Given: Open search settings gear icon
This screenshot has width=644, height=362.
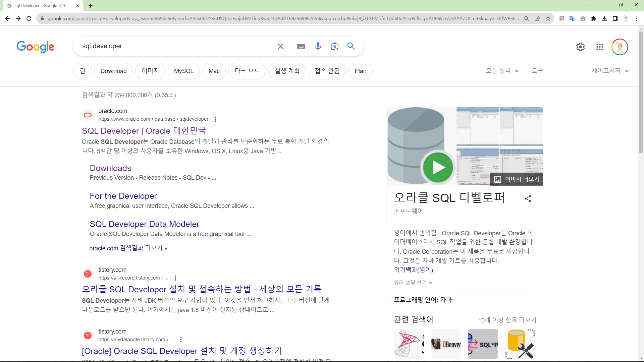Looking at the screenshot, I should tap(581, 47).
